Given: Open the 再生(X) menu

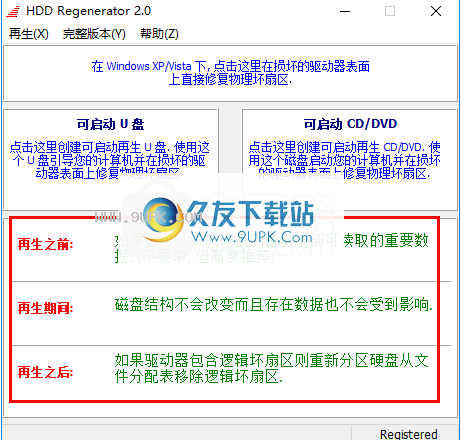Looking at the screenshot, I should tap(29, 34).
